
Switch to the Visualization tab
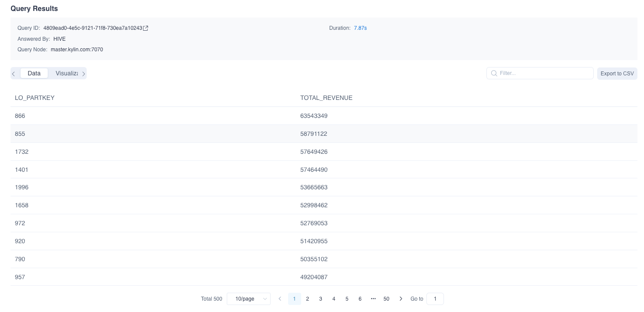67,73
